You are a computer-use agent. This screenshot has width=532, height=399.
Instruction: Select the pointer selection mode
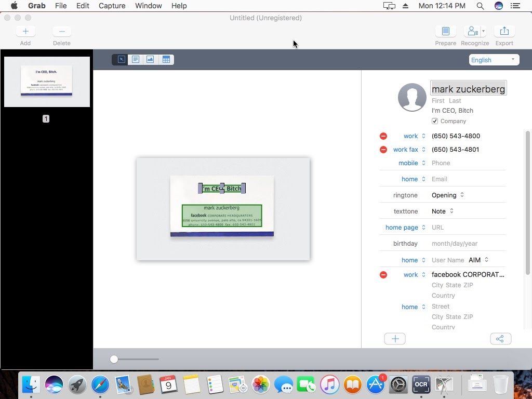coord(121,60)
